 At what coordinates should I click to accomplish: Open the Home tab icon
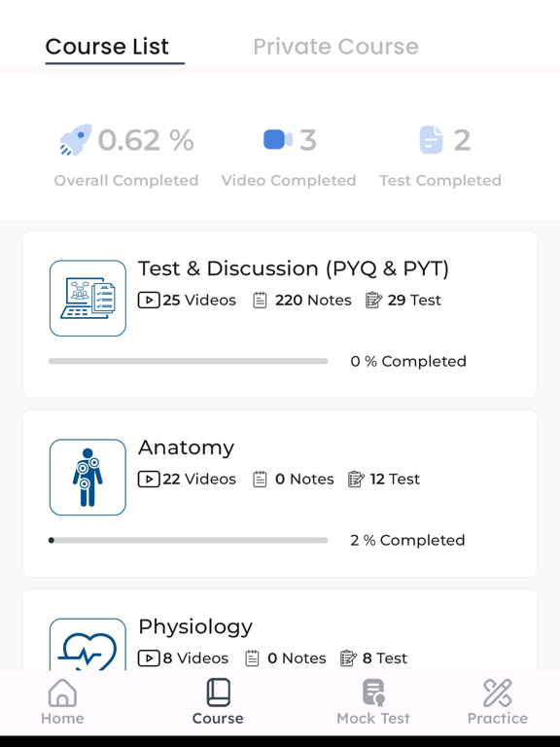62,693
